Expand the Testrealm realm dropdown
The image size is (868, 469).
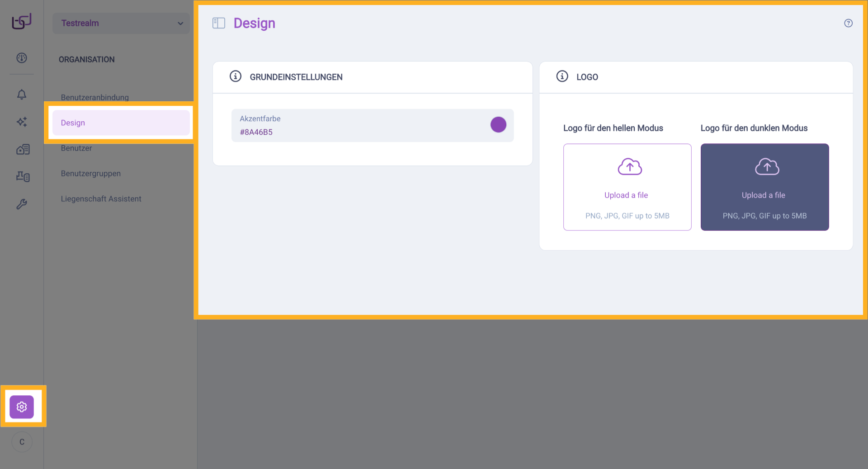point(121,23)
